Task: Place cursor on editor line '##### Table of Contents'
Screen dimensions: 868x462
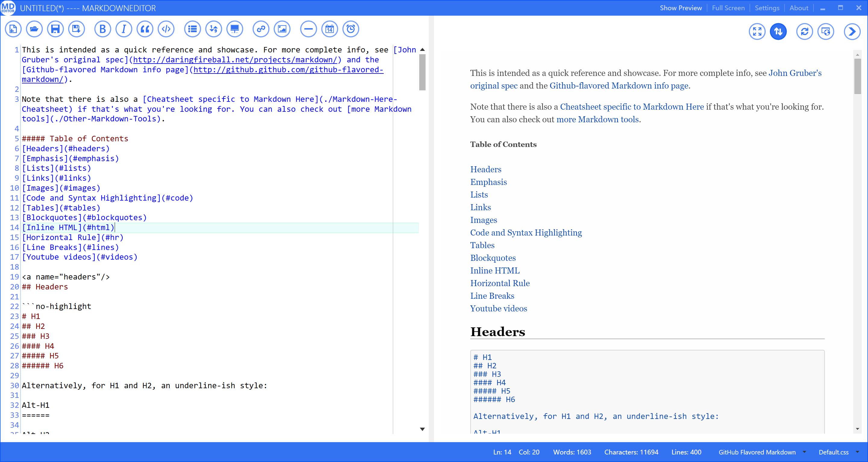Action: point(75,139)
